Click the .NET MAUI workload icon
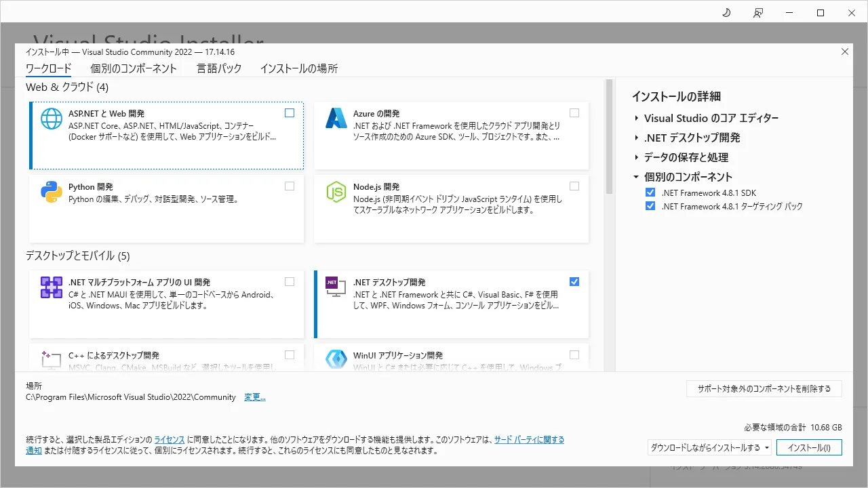868x488 pixels. (x=52, y=287)
